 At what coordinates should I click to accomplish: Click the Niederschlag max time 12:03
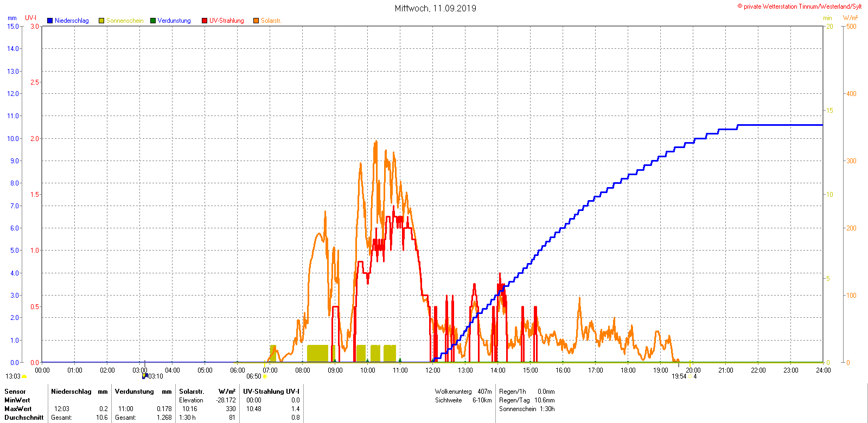point(62,409)
